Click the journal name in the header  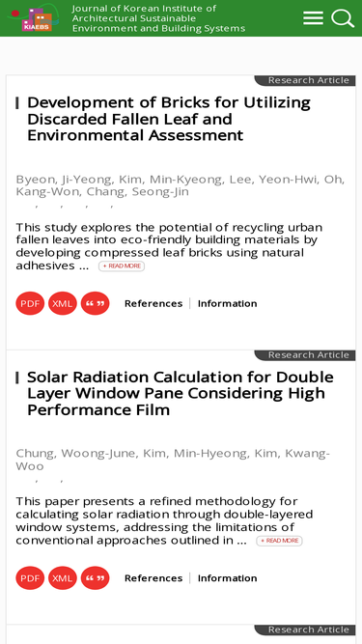coord(158,18)
